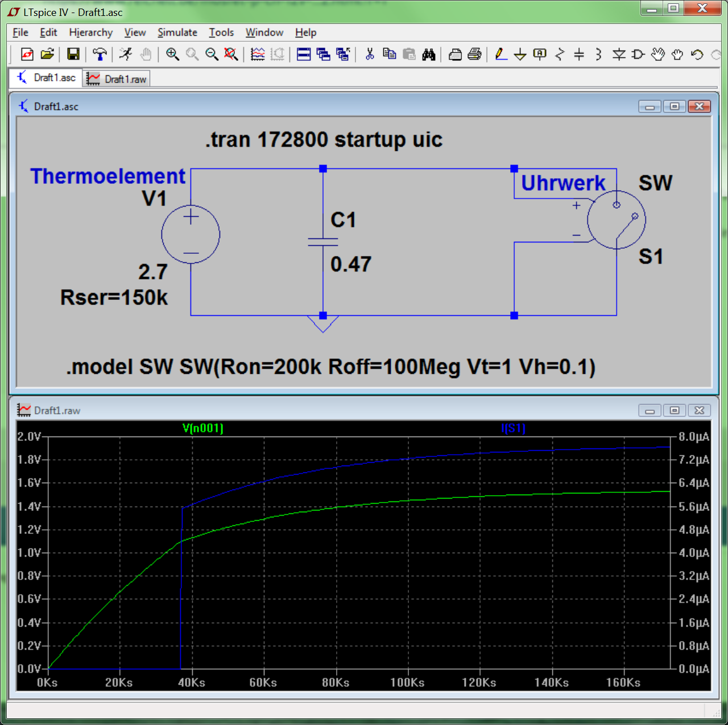Click the Label Net tool icon
This screenshot has width=728, height=725.
[x=540, y=54]
